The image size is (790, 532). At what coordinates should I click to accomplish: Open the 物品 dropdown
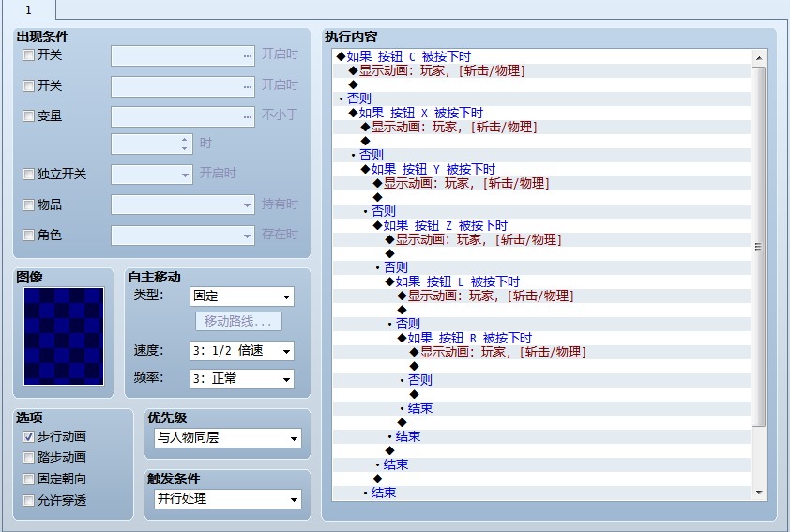point(183,205)
